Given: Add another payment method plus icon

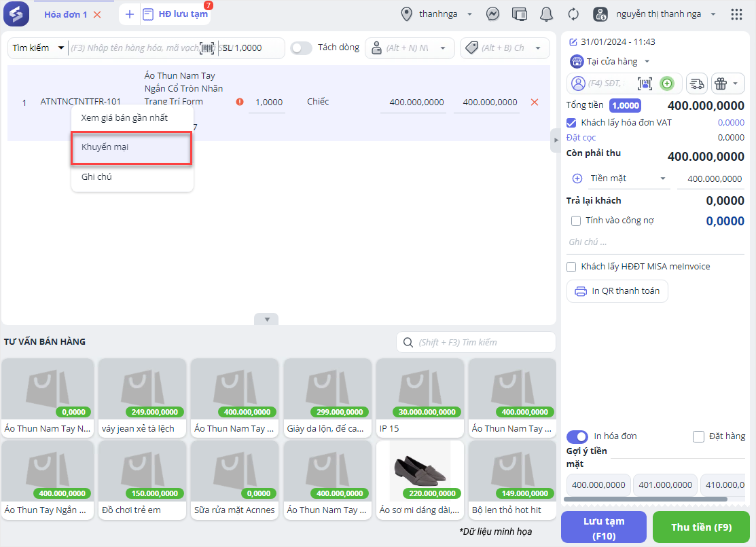Looking at the screenshot, I should tap(577, 178).
